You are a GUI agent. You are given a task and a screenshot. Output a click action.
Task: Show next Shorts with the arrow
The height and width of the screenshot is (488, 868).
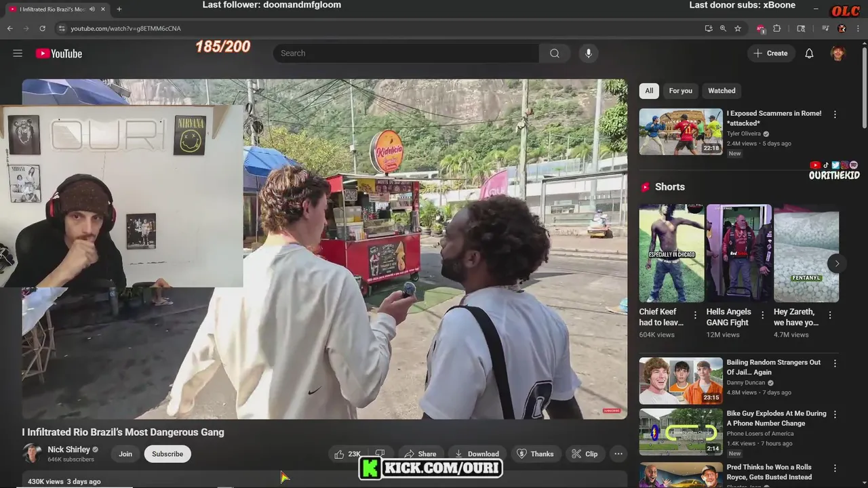837,264
